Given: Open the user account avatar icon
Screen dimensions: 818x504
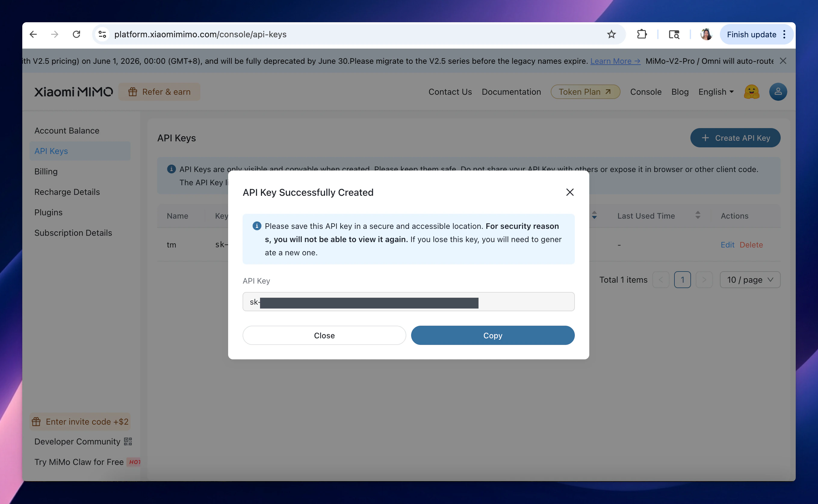Looking at the screenshot, I should coord(778,92).
